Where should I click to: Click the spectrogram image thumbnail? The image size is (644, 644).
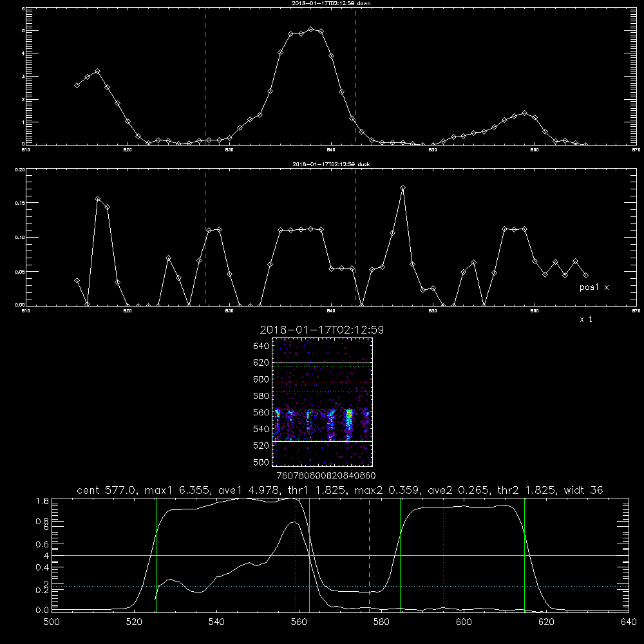[x=323, y=402]
